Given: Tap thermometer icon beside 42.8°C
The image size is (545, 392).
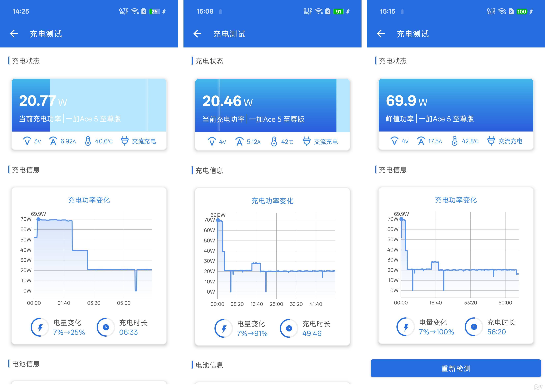Looking at the screenshot, I should click(x=454, y=141).
